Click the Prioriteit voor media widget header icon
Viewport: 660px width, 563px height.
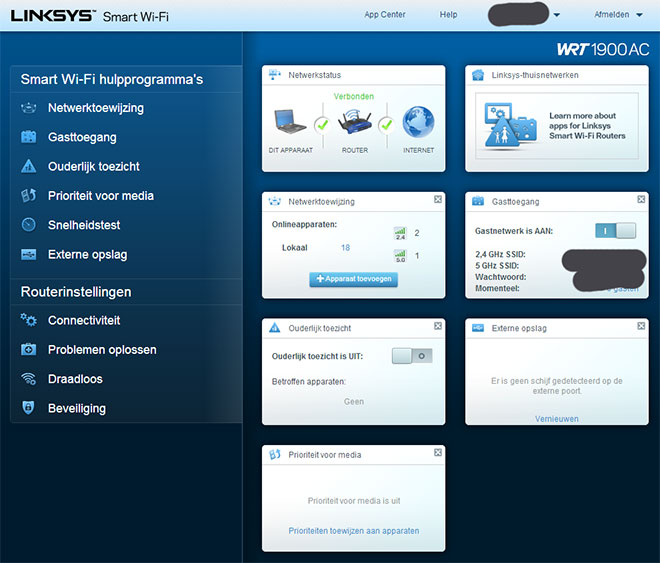click(x=274, y=454)
